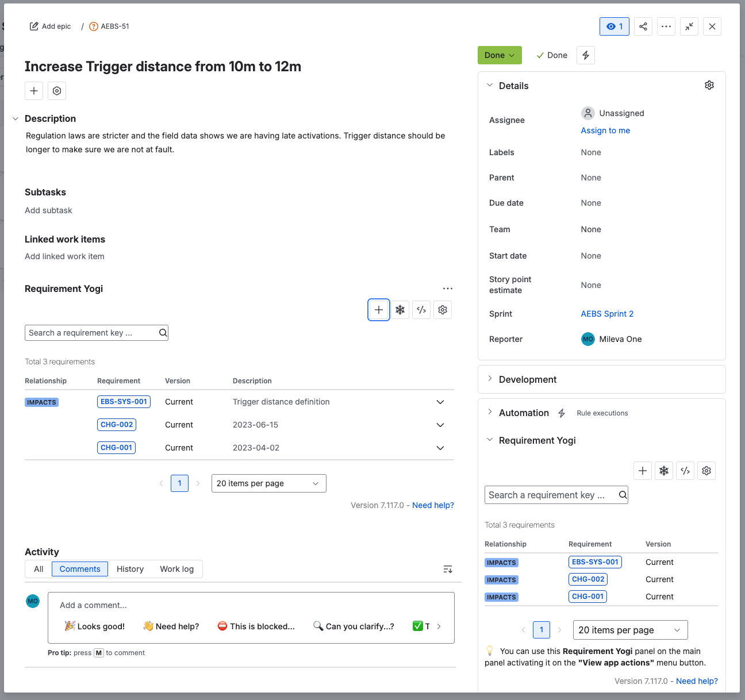The width and height of the screenshot is (745, 700).
Task: Toggle the watch eye button
Action: pyautogui.click(x=615, y=26)
